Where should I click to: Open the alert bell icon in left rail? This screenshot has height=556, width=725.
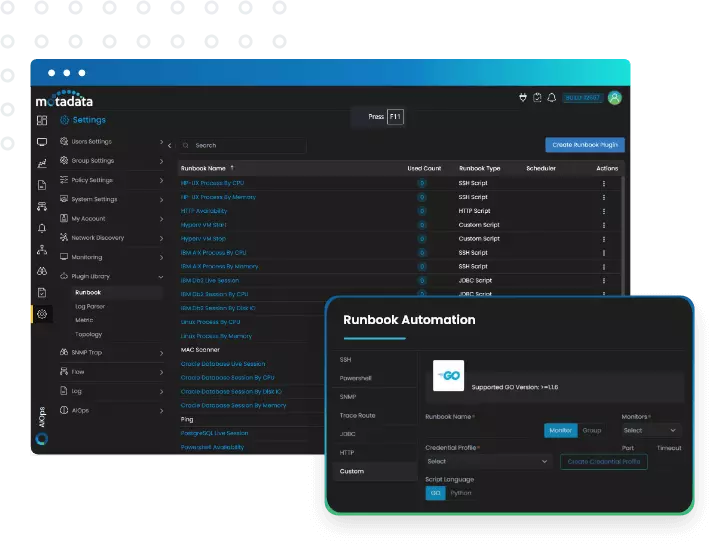(x=42, y=228)
